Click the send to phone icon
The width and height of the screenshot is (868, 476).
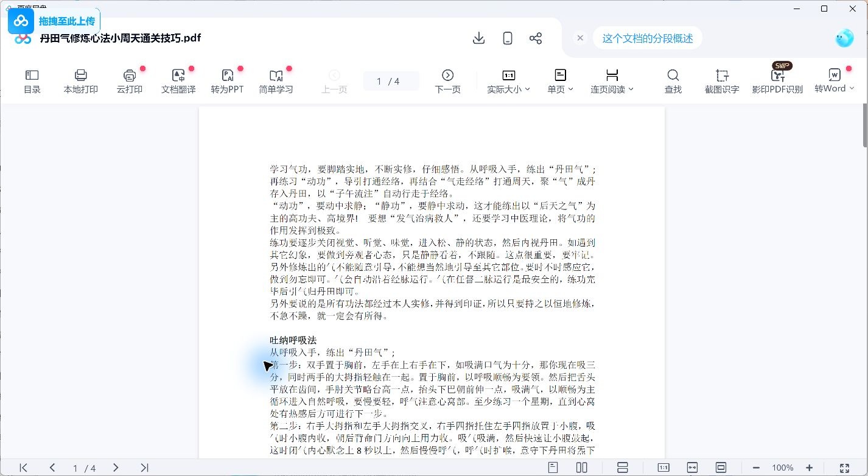pyautogui.click(x=508, y=38)
